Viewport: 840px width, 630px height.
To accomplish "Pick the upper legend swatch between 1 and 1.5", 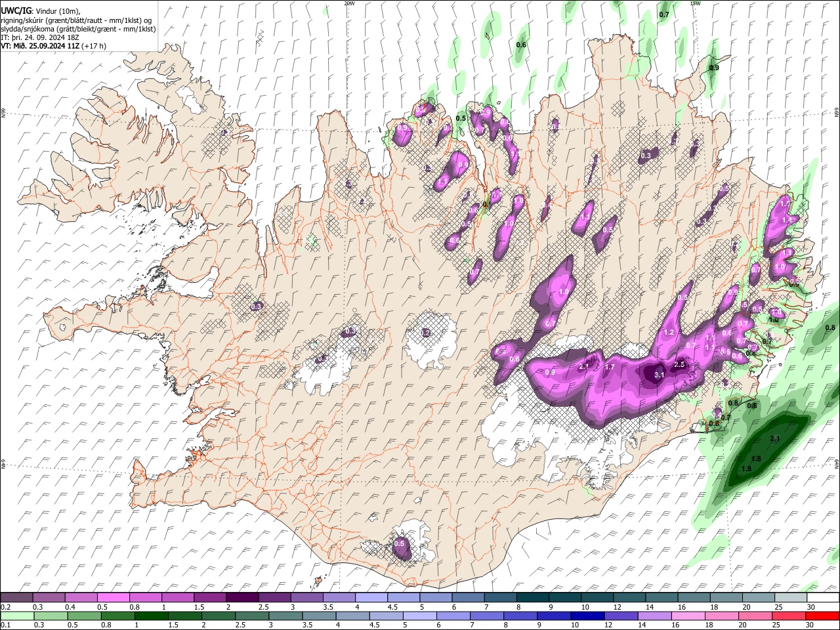I will [178, 597].
